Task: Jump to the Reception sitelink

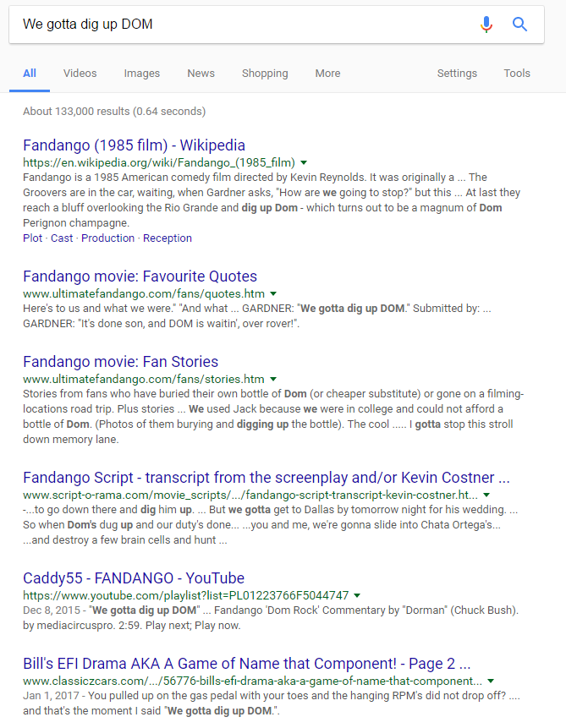Action: (168, 238)
